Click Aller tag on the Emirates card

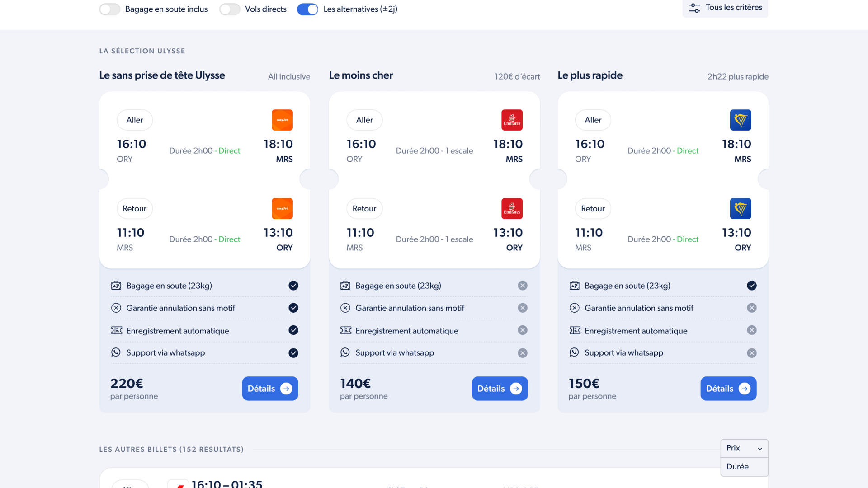(364, 120)
